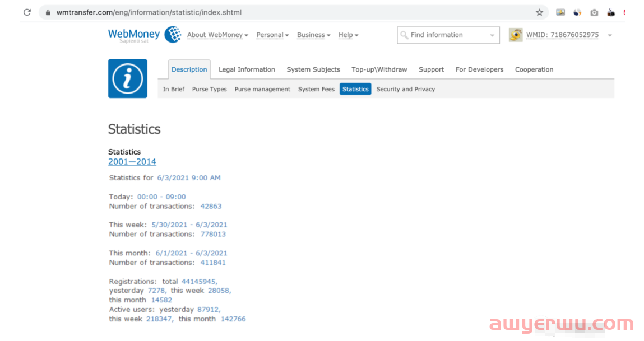Open the 2001—2014 statistics link
Viewport: 644px width, 341px height.
pos(132,162)
